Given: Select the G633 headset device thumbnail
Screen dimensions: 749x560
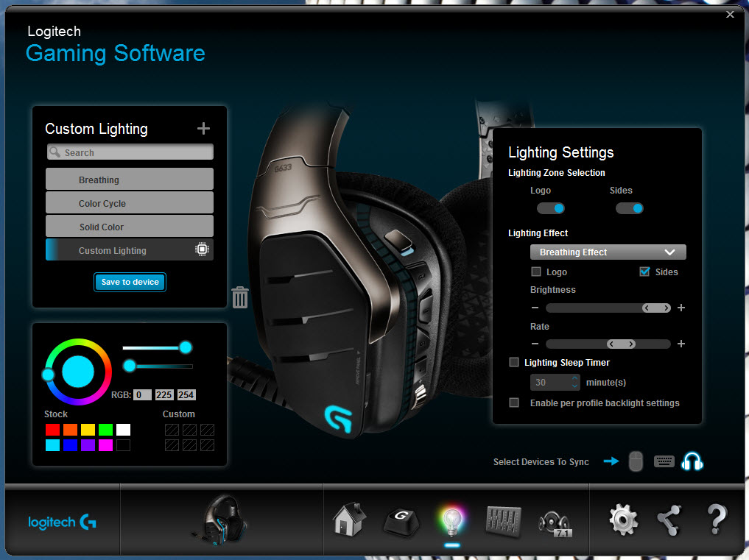Looking at the screenshot, I should tap(221, 520).
